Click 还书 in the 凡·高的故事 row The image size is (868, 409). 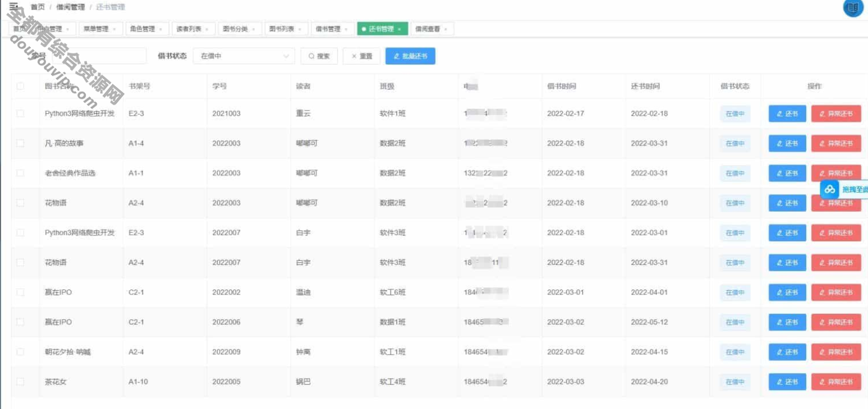pyautogui.click(x=787, y=143)
